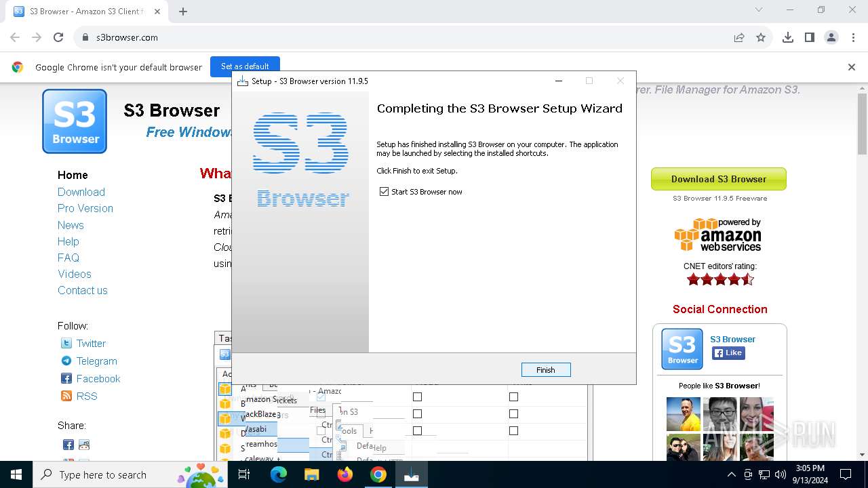Open Chrome three-dot menu
The width and height of the screenshot is (868, 488).
tap(853, 37)
